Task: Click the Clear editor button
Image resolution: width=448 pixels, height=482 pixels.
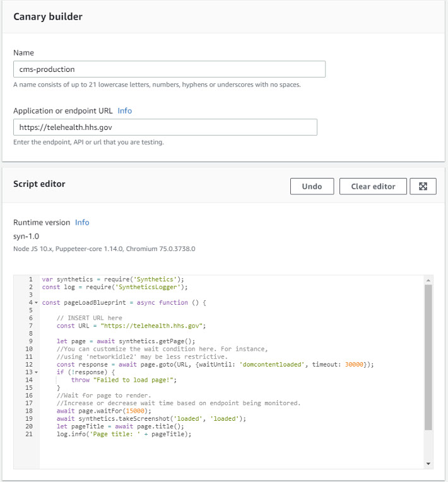Action: coord(373,186)
